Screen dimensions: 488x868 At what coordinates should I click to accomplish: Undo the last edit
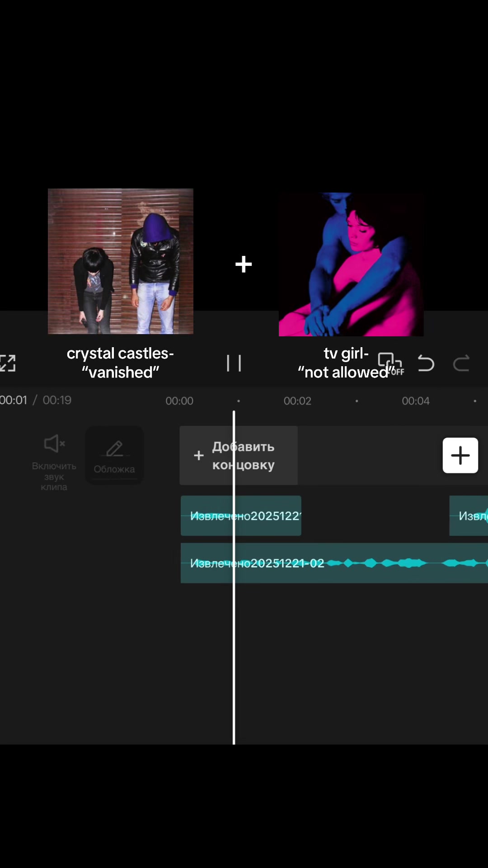426,363
